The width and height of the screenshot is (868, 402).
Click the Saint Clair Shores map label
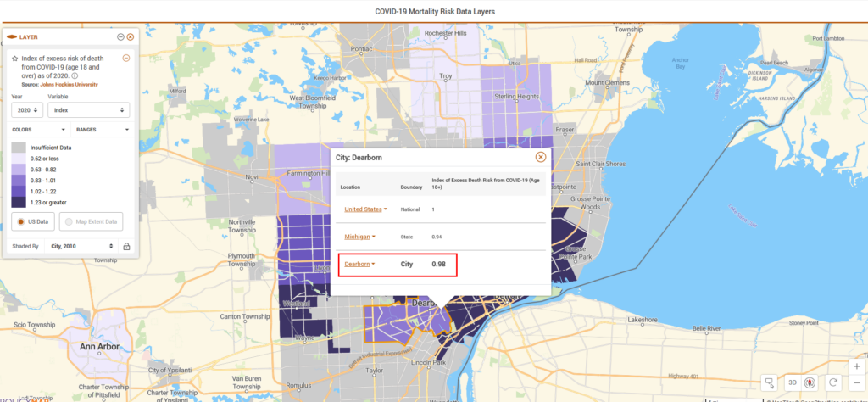pos(601,164)
